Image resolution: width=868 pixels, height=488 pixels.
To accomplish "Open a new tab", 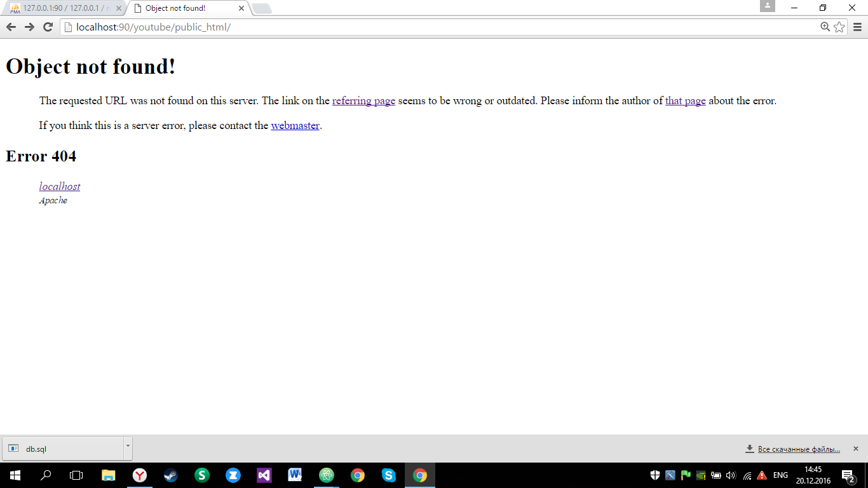I will coord(262,8).
